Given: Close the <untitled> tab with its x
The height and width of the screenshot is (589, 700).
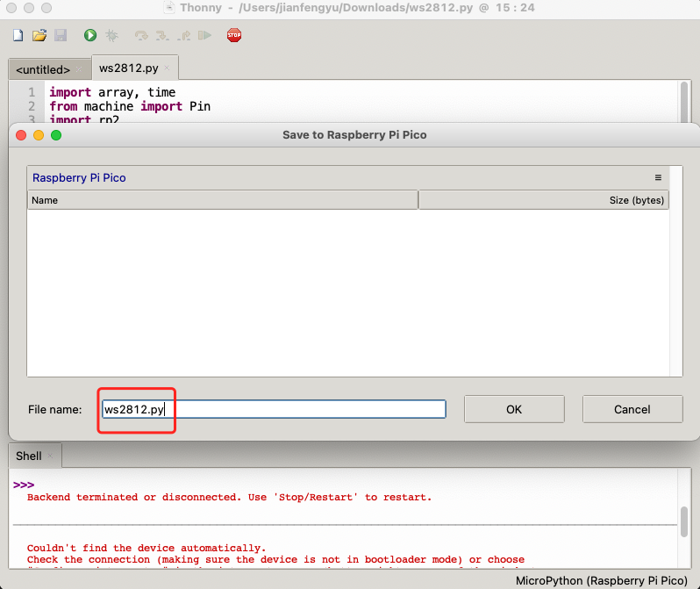Looking at the screenshot, I should pyautogui.click(x=79, y=69).
